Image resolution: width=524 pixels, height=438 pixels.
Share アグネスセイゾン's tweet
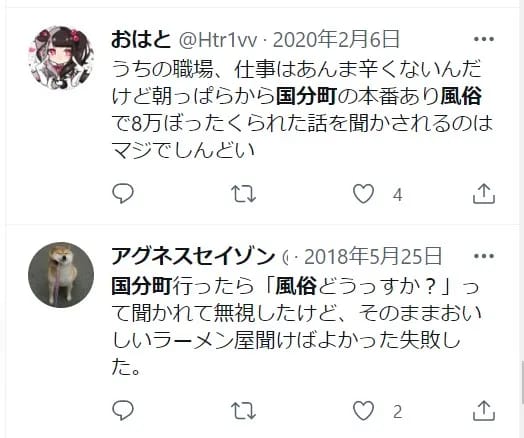coord(484,410)
